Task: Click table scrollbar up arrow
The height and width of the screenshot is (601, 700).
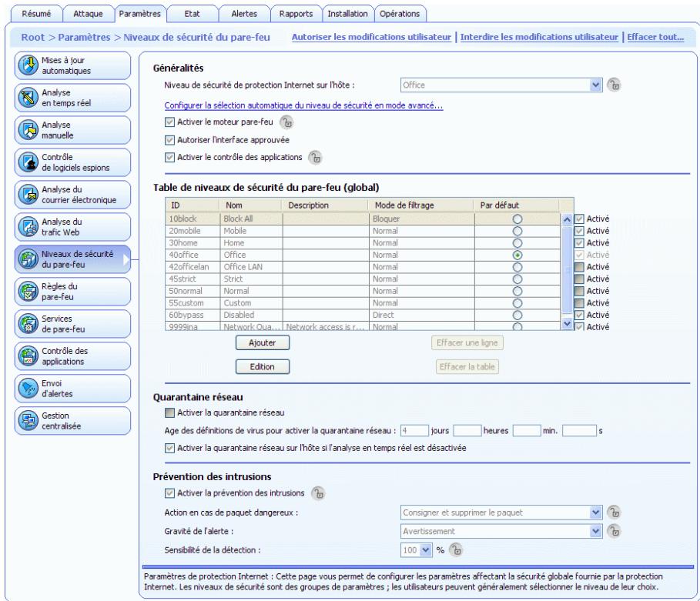Action: point(567,219)
